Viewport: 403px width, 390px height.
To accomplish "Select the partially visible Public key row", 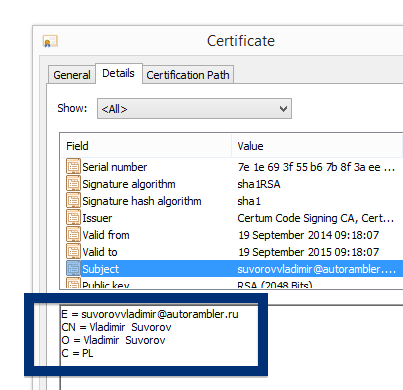I will (x=232, y=284).
